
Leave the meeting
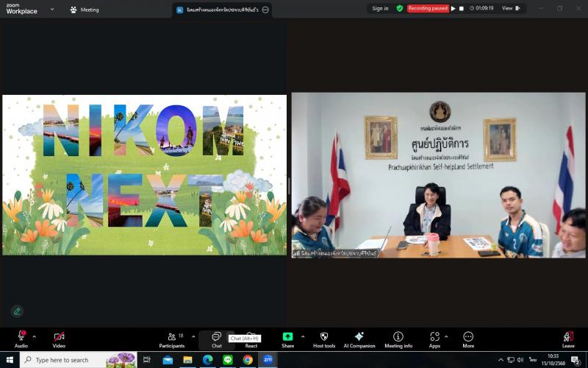[568, 339]
